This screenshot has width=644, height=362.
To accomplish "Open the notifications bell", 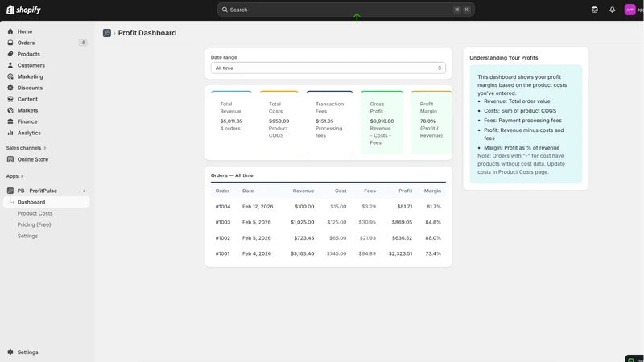I will (x=612, y=10).
